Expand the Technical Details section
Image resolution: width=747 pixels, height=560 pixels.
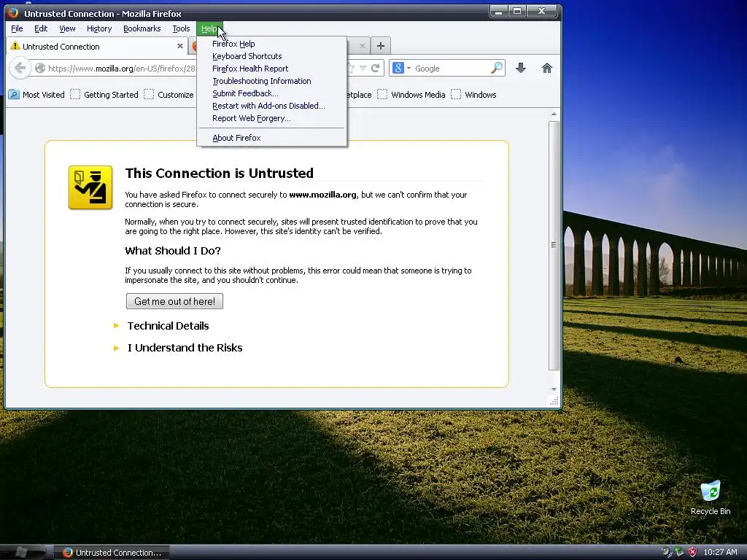click(x=168, y=326)
